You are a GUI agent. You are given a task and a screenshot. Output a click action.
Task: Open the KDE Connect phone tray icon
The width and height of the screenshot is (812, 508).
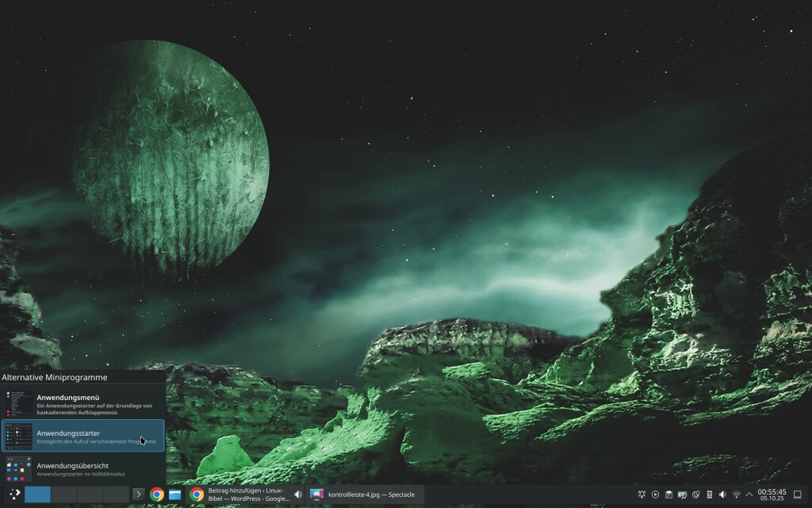pos(709,495)
